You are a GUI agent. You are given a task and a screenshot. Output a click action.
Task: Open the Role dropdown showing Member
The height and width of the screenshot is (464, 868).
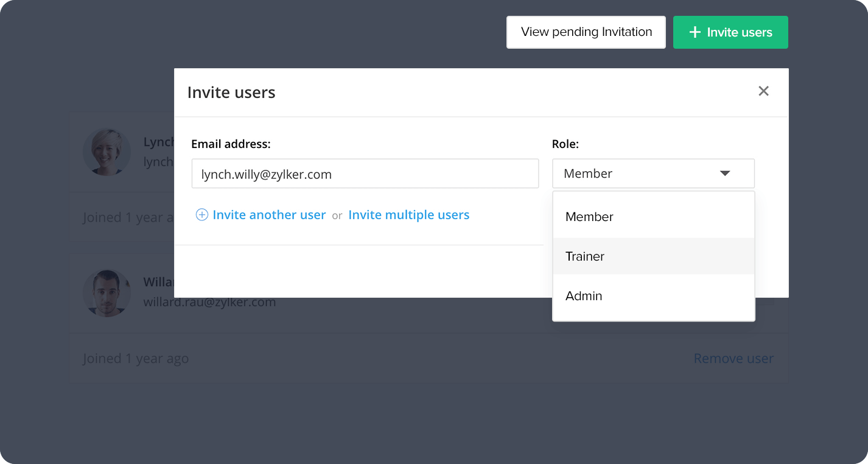[x=653, y=174]
